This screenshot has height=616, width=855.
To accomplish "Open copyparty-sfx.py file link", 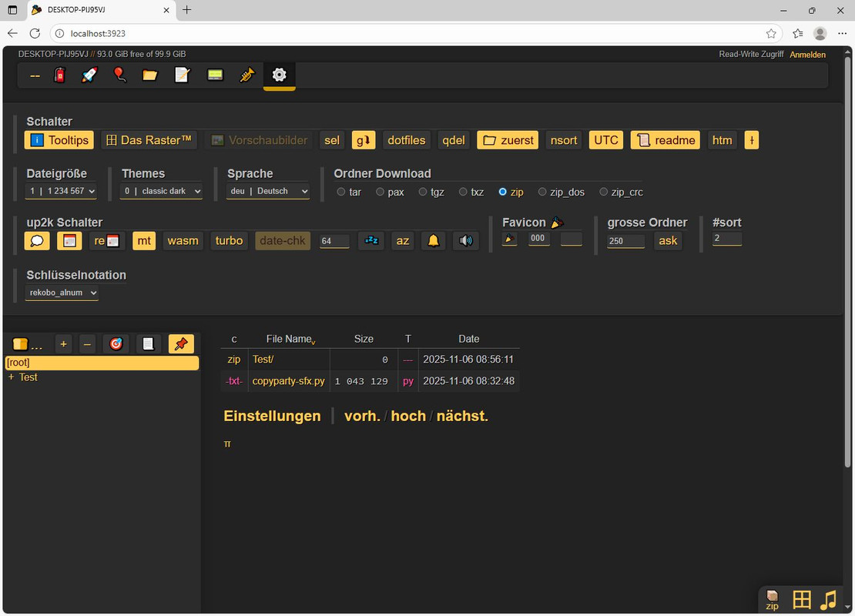I will tap(288, 381).
